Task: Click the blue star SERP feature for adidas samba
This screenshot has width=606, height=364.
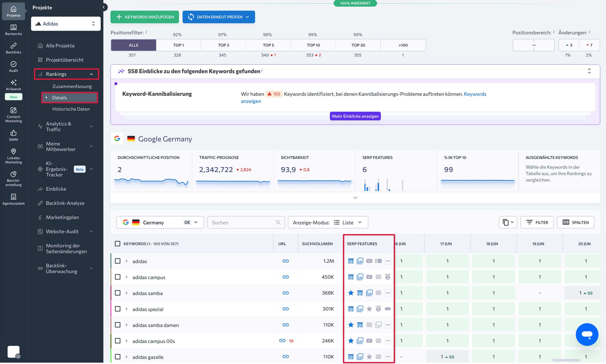Action: 351,293
